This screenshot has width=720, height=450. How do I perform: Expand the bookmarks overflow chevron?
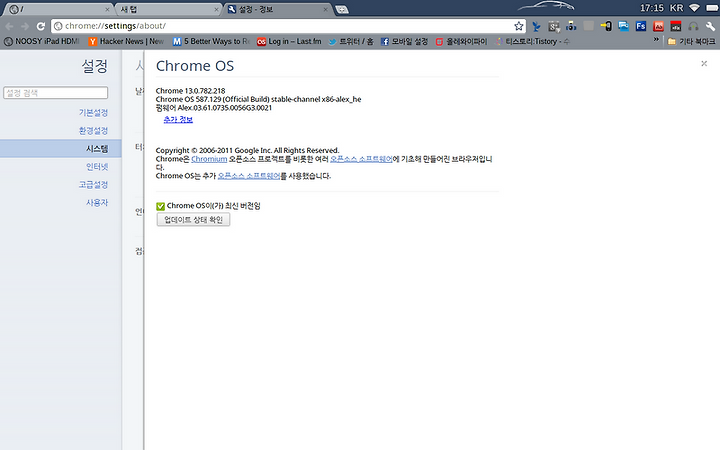click(656, 40)
